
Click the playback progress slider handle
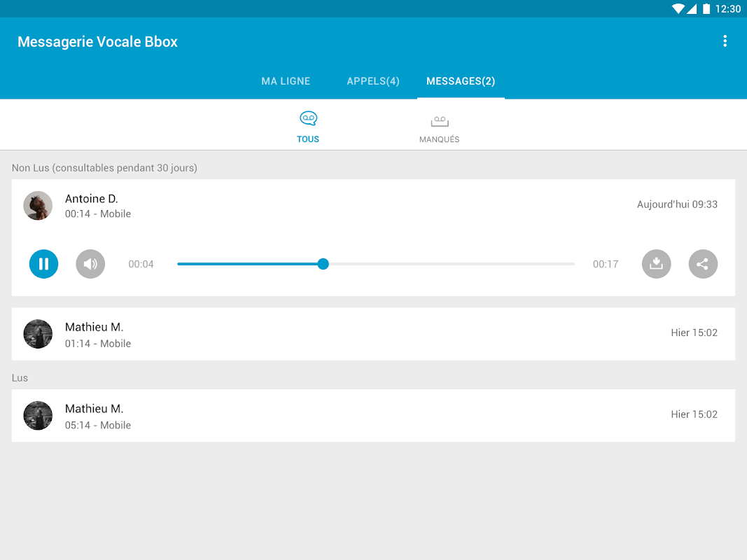click(x=323, y=264)
